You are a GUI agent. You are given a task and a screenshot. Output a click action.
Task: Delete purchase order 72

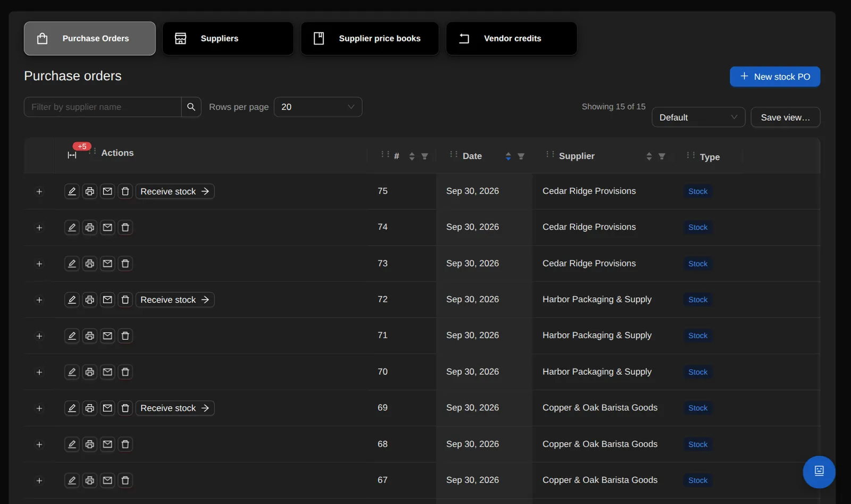(126, 300)
